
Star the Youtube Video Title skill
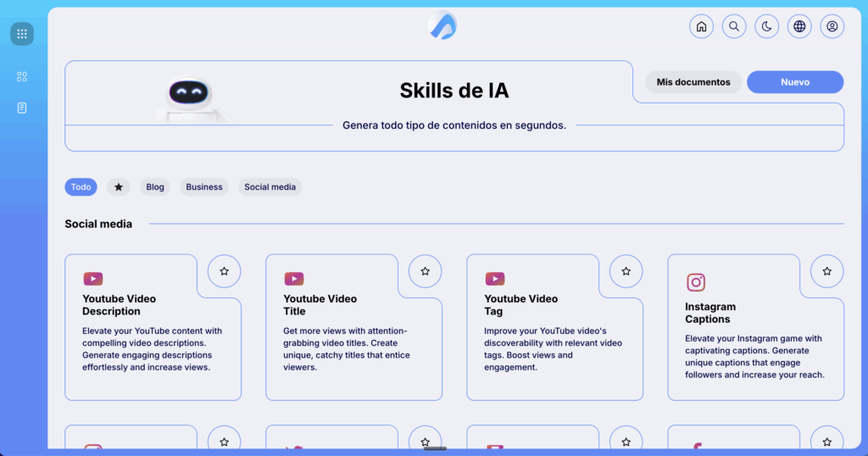pyautogui.click(x=425, y=271)
